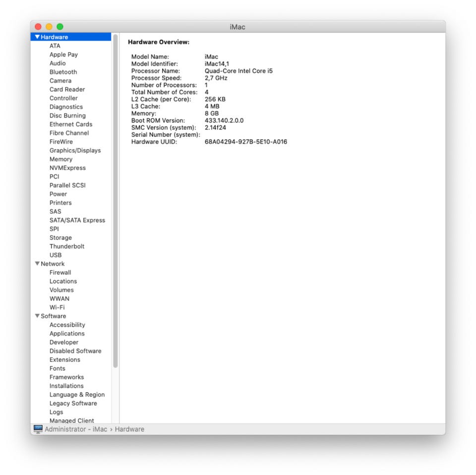This screenshot has height=475, width=476.
Task: Select Accessibility under Software
Action: coord(67,325)
